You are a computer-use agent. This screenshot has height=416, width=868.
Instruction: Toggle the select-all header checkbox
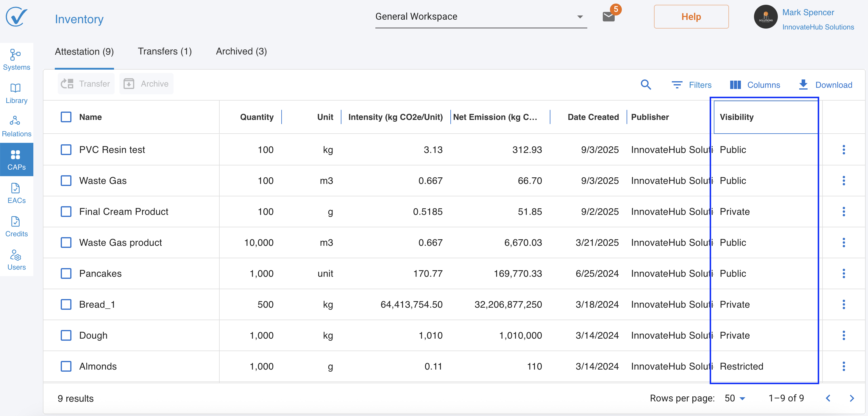(x=66, y=117)
